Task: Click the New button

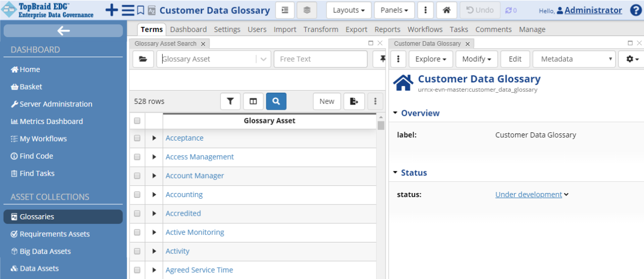Action: pyautogui.click(x=327, y=101)
